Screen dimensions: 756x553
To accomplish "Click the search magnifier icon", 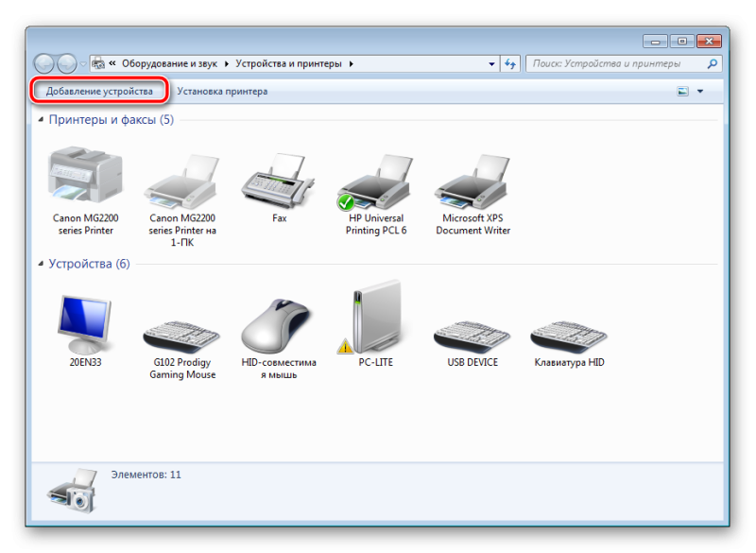I will tap(713, 63).
